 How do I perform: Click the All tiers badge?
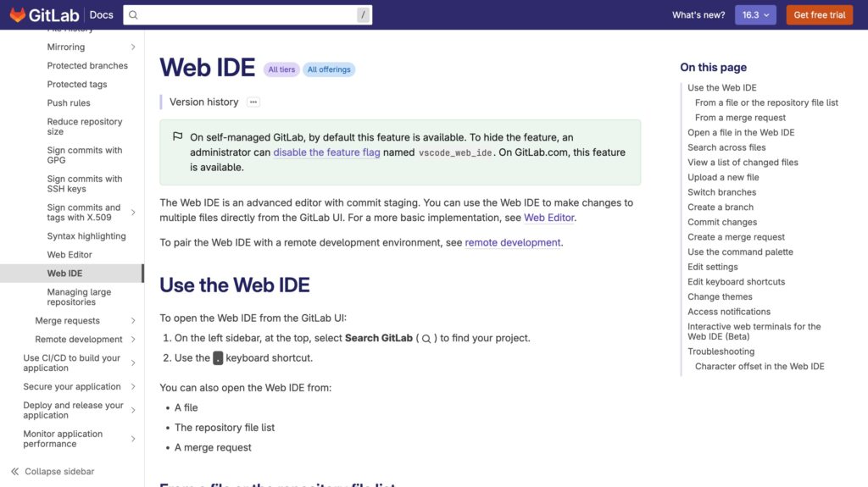281,69
